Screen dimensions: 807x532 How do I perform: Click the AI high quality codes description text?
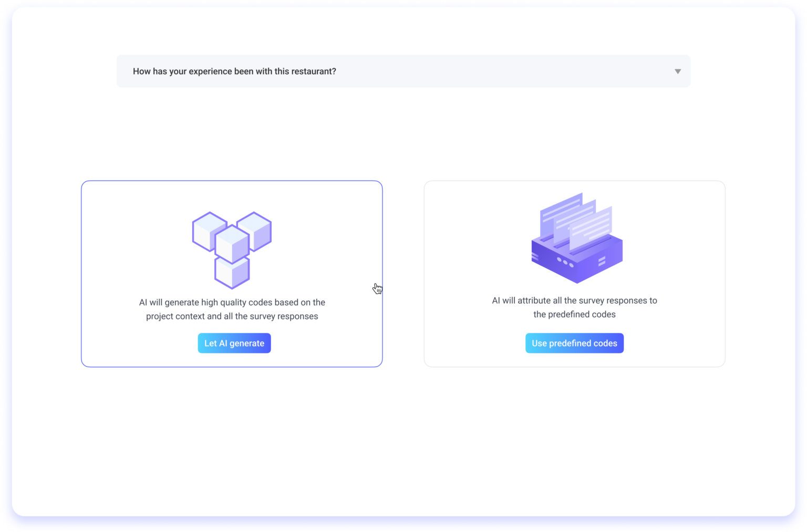point(232,309)
